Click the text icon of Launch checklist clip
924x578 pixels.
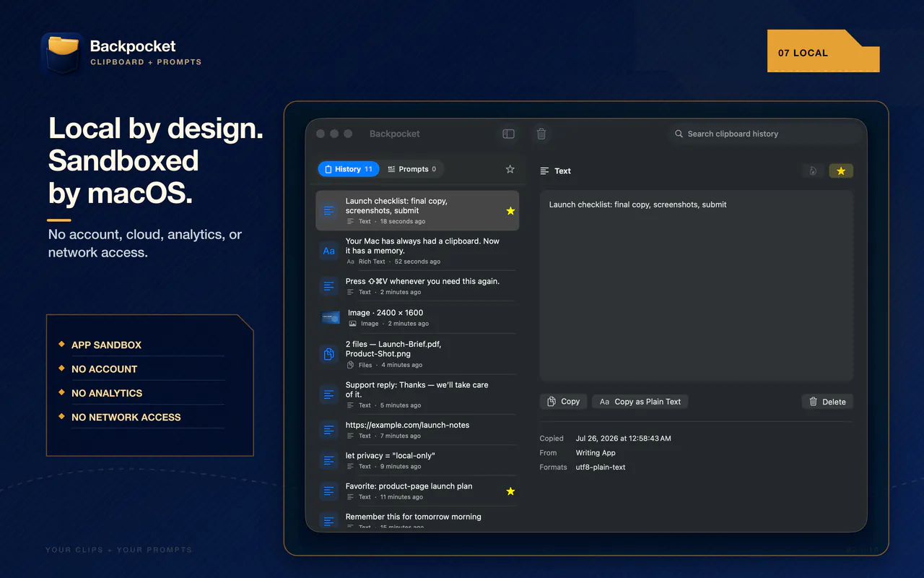pyautogui.click(x=329, y=210)
